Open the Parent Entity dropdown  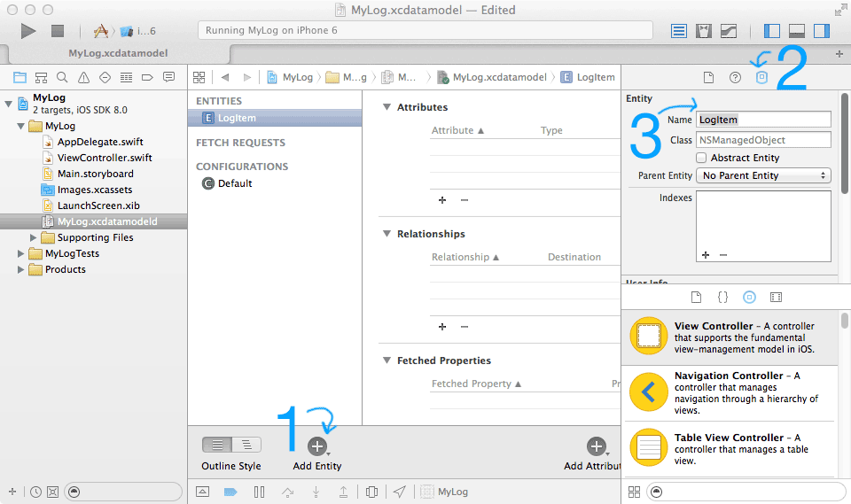763,175
